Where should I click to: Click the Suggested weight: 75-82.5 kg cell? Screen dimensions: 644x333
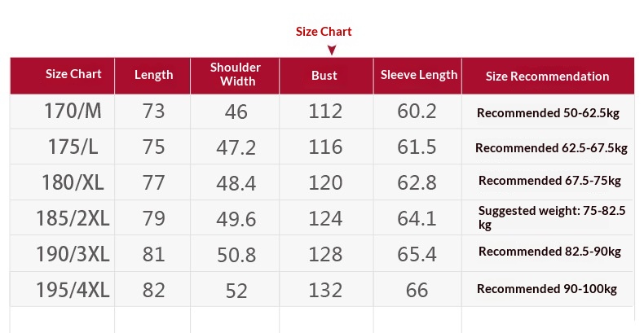click(x=551, y=217)
